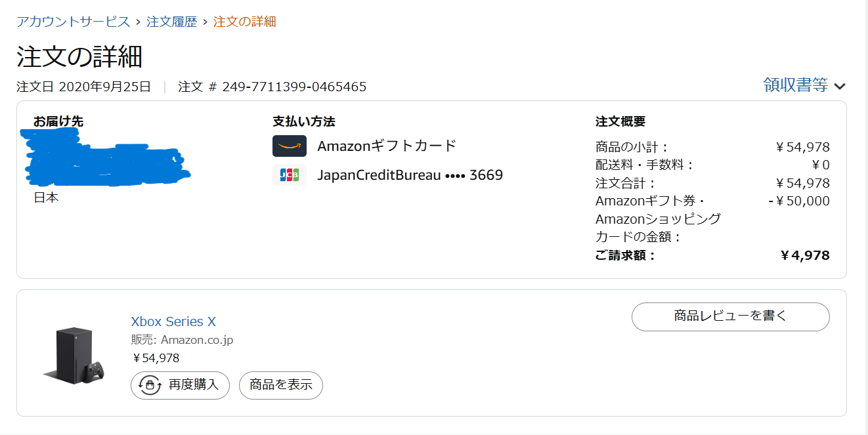Screen dimensions: 868x435
Task: Go to アカウントサービス breadcrumb
Action: (x=74, y=22)
